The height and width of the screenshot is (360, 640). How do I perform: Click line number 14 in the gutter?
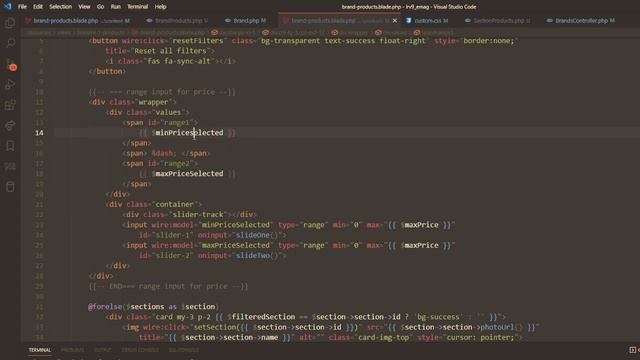(x=39, y=133)
